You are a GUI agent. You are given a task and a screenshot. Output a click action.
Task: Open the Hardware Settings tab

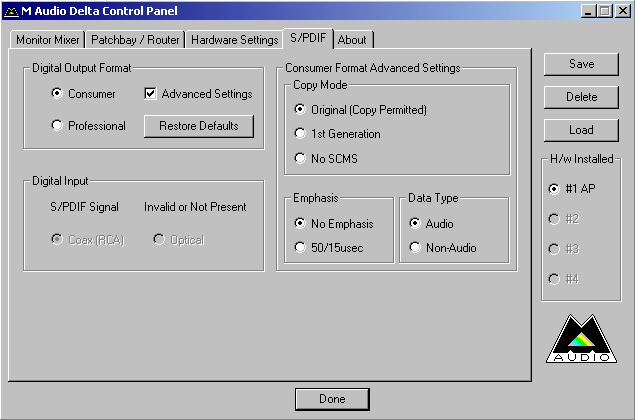(234, 40)
